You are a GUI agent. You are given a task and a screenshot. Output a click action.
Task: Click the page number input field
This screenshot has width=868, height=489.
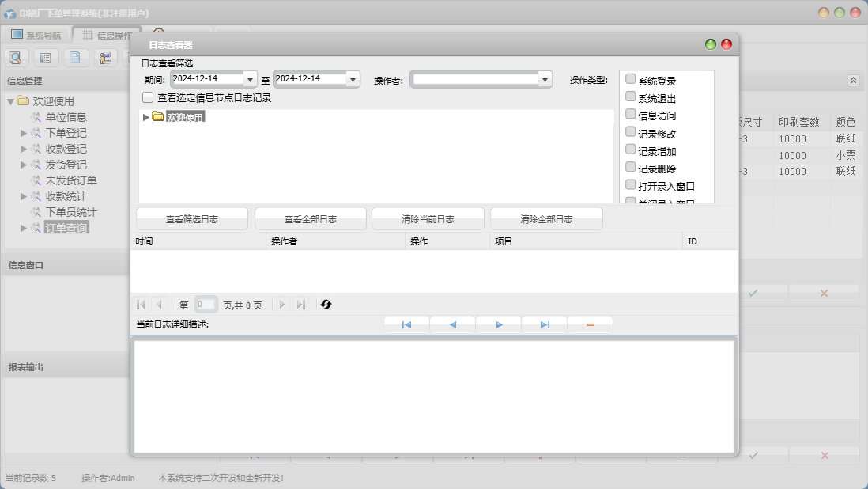[206, 305]
